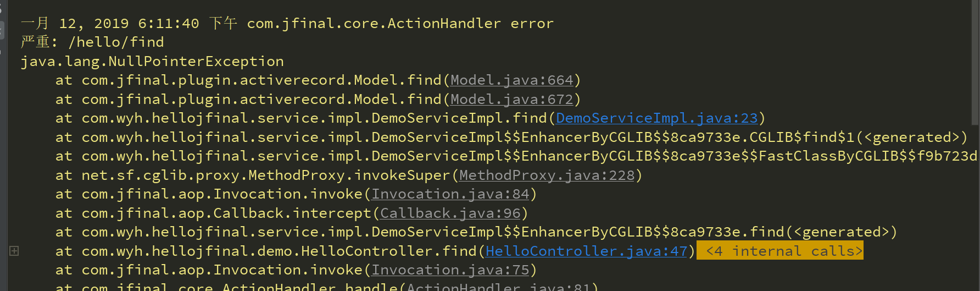Open the MethodProxy.java:228 link
The height and width of the screenshot is (291, 980).
(x=547, y=175)
